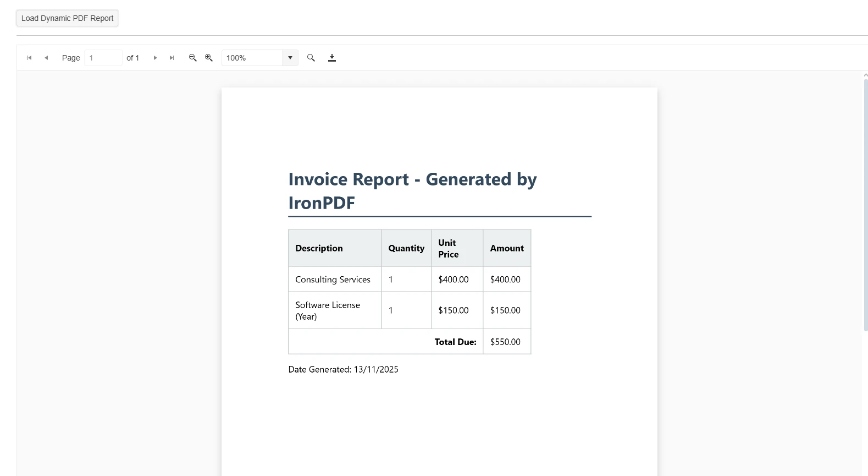Viewport: 868px width, 476px height.
Task: Zoom out with the magnifier minus icon
Action: tap(193, 58)
